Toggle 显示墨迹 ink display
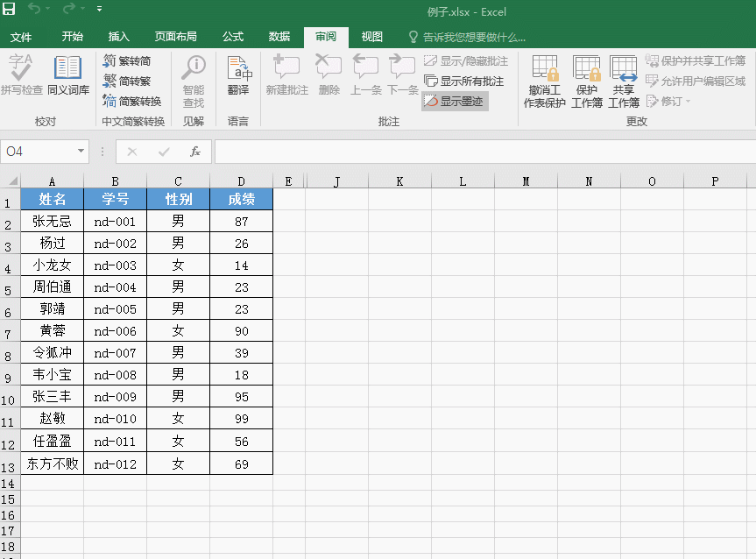The height and width of the screenshot is (559, 756). (x=454, y=102)
